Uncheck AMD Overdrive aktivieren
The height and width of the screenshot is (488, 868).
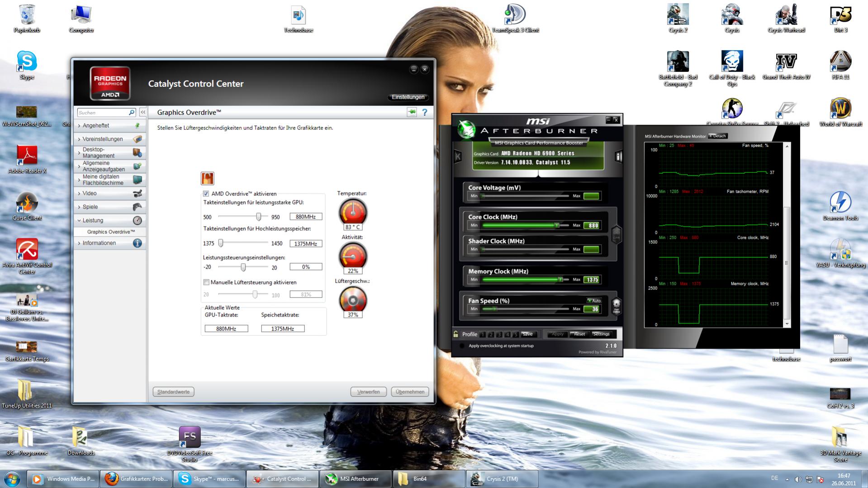tap(206, 194)
